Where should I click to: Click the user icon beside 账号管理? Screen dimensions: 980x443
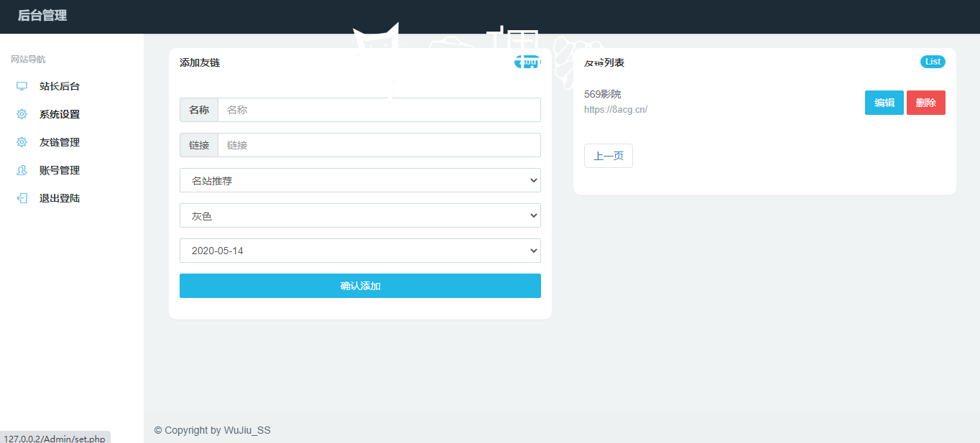[x=22, y=170]
